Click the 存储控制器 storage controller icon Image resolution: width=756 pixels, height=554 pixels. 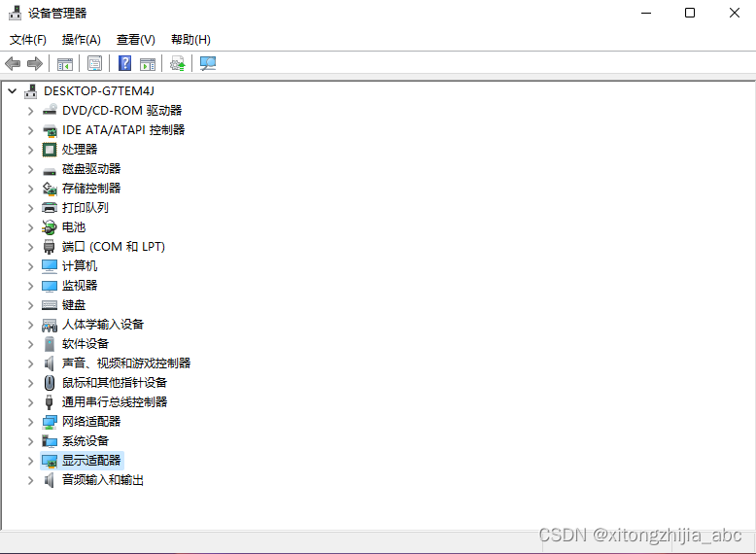tap(50, 189)
